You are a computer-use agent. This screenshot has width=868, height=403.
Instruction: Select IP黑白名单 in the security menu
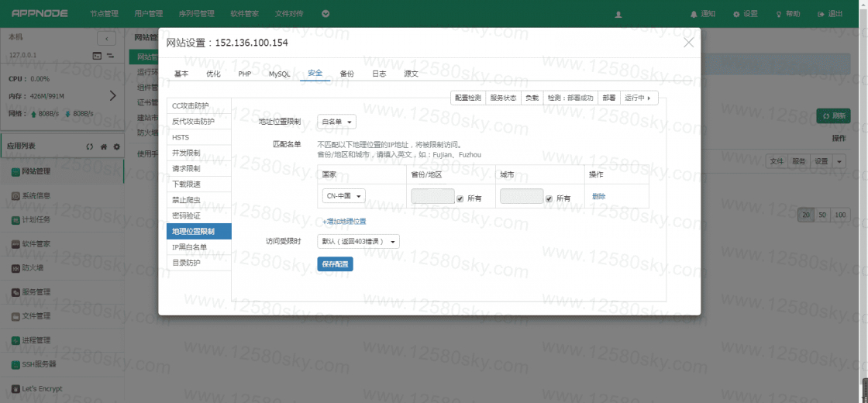point(198,247)
